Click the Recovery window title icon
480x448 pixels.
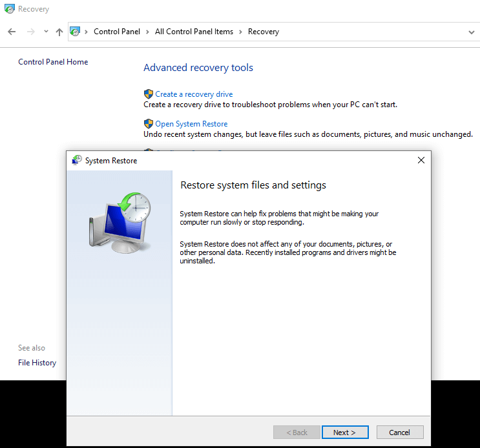tap(10, 9)
